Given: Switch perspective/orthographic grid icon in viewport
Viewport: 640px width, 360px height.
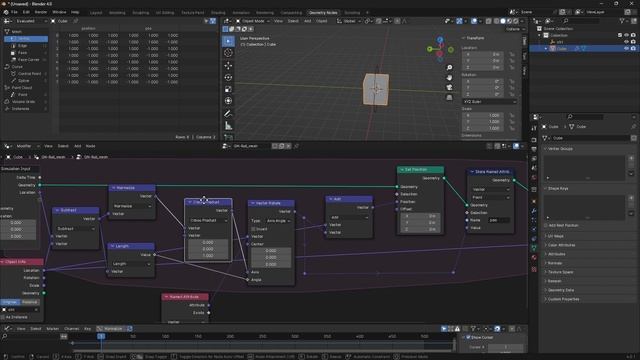Looking at the screenshot, I should (449, 97).
